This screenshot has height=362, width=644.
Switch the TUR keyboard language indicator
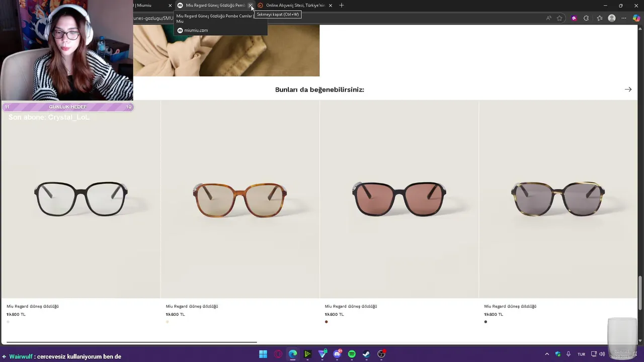pos(581,354)
